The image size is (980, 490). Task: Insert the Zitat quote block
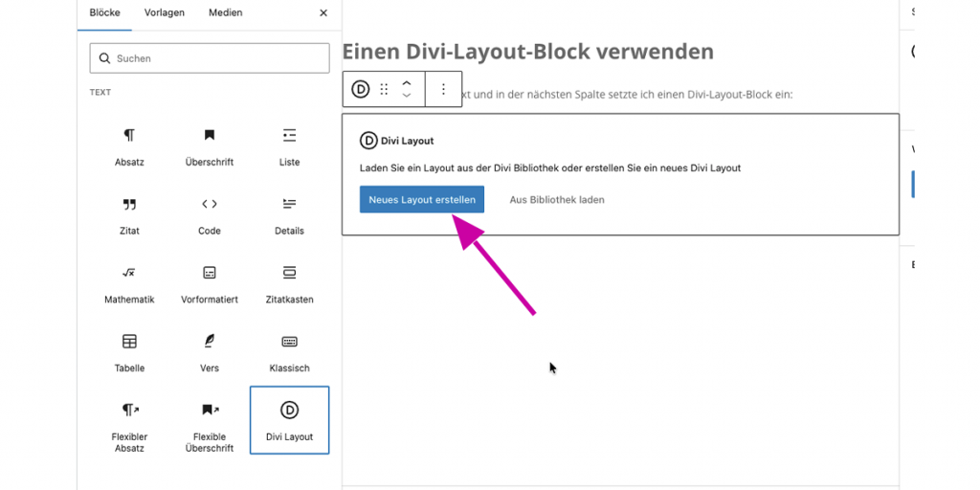click(x=129, y=215)
